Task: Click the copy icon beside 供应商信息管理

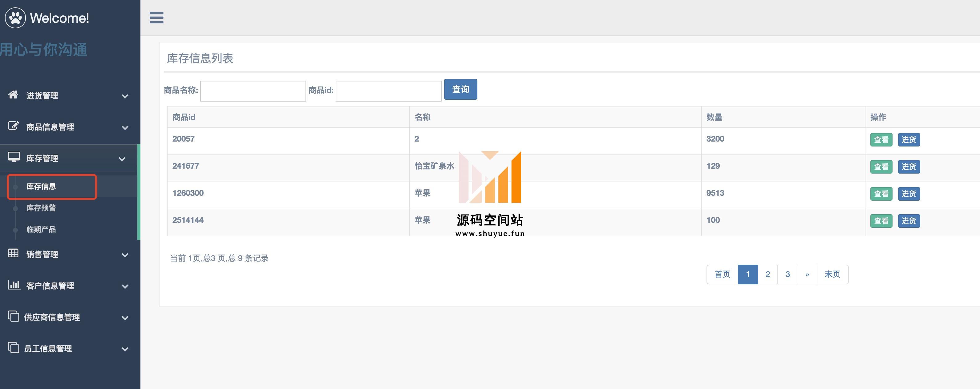Action: (x=13, y=316)
